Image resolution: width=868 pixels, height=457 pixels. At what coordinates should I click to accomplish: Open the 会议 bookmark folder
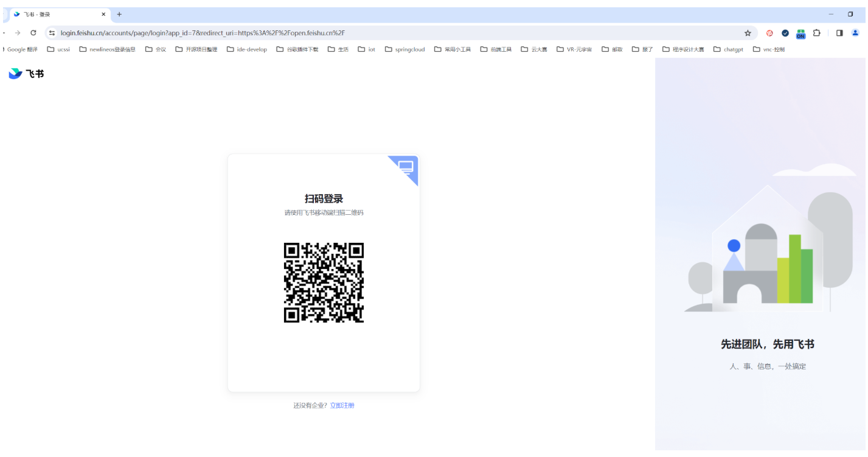coord(156,49)
